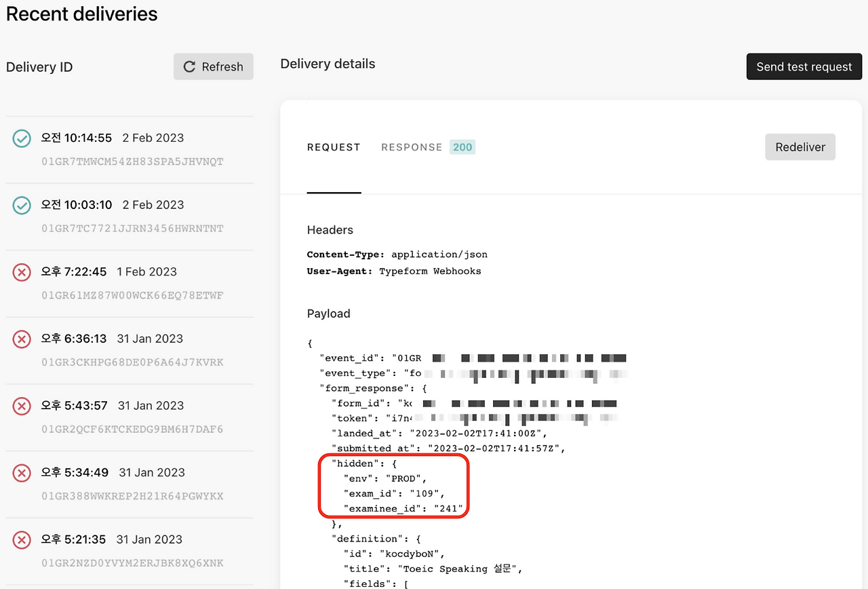Click delivery ID 01GR388WWKREP2H21R64PGWYKX
This screenshot has width=868, height=589.
pyautogui.click(x=132, y=497)
